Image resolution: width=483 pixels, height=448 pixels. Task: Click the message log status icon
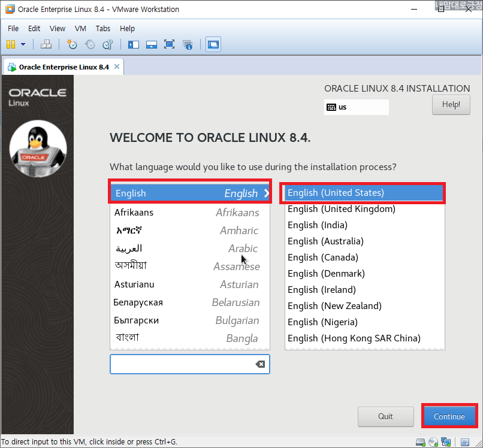tap(465, 442)
